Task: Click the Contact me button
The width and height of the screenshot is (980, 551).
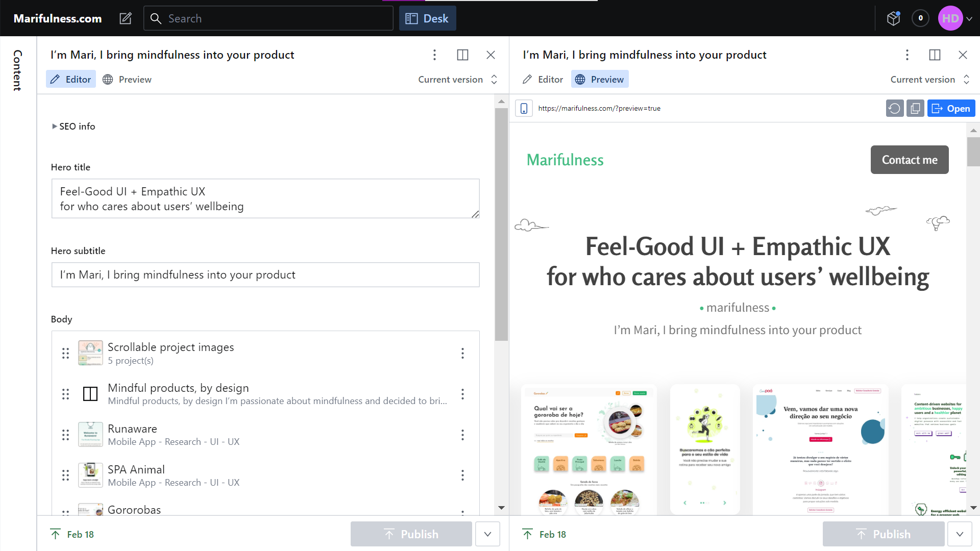Action: [910, 160]
